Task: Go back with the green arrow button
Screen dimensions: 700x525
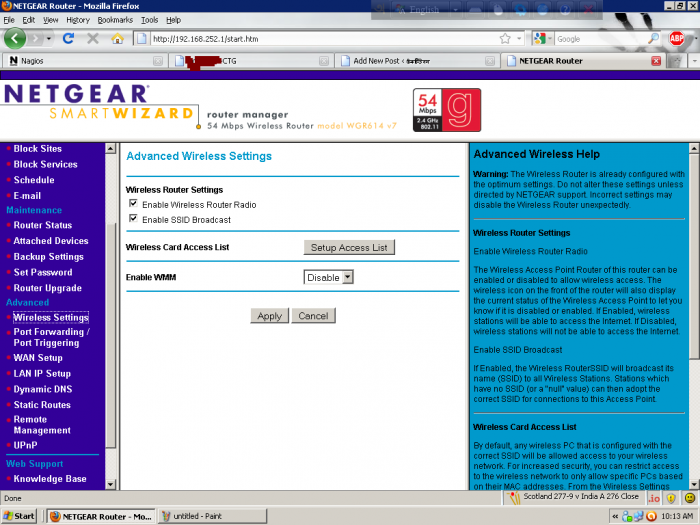Action: coord(15,38)
